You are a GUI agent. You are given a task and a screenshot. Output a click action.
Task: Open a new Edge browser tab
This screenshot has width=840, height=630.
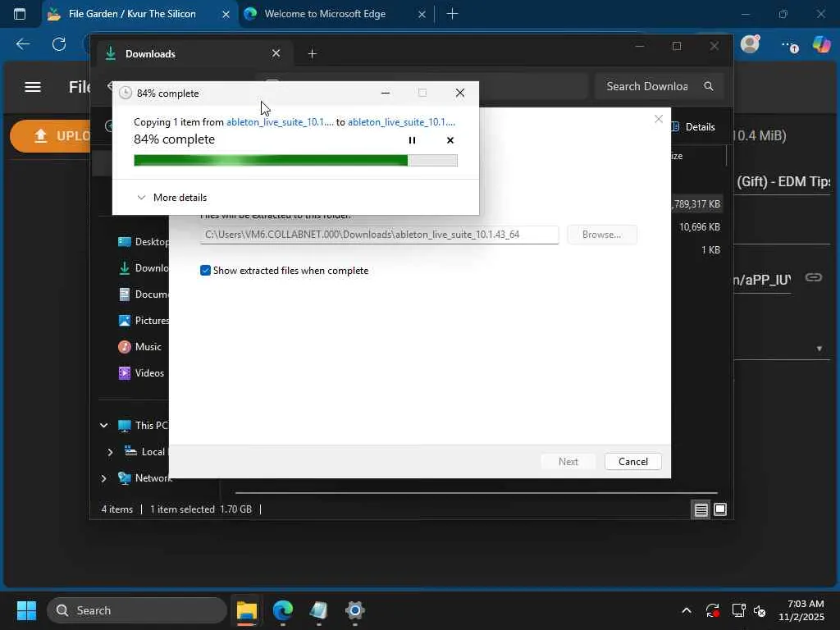coord(452,14)
